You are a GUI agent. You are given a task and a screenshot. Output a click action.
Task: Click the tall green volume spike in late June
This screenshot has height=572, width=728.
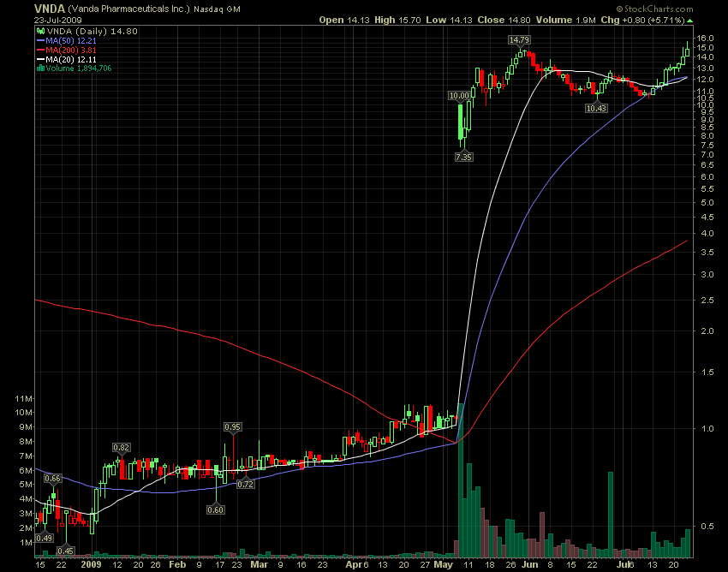point(611,515)
